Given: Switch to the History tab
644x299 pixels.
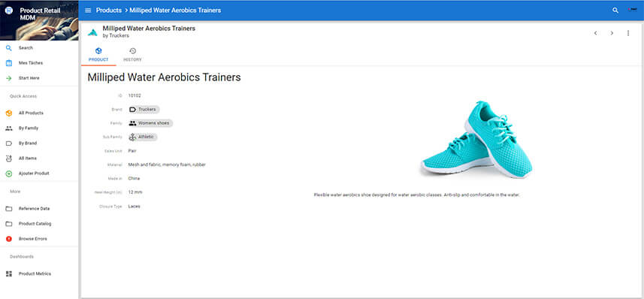Looking at the screenshot, I should click(x=133, y=55).
